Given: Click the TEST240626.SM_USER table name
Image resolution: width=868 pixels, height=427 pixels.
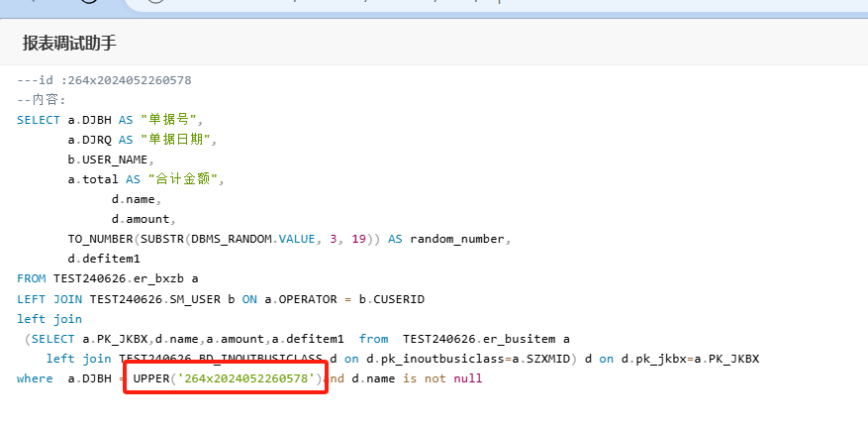Looking at the screenshot, I should tap(155, 299).
